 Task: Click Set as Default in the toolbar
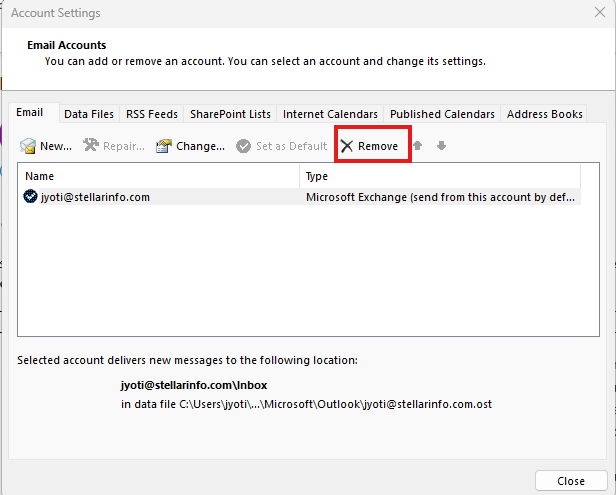(x=281, y=146)
